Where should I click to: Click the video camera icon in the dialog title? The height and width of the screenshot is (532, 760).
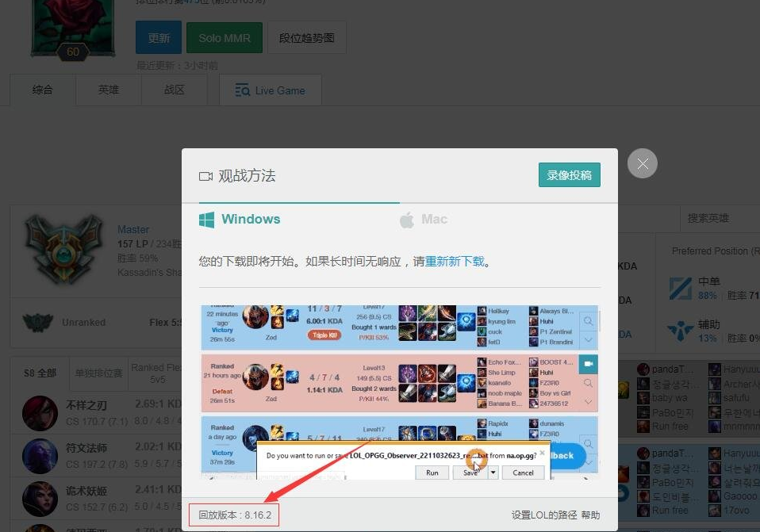(205, 176)
